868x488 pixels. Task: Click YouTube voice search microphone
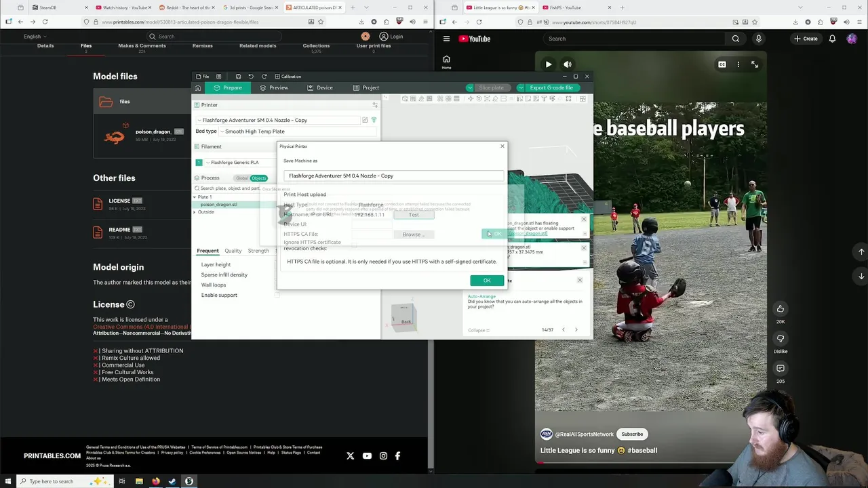(758, 39)
